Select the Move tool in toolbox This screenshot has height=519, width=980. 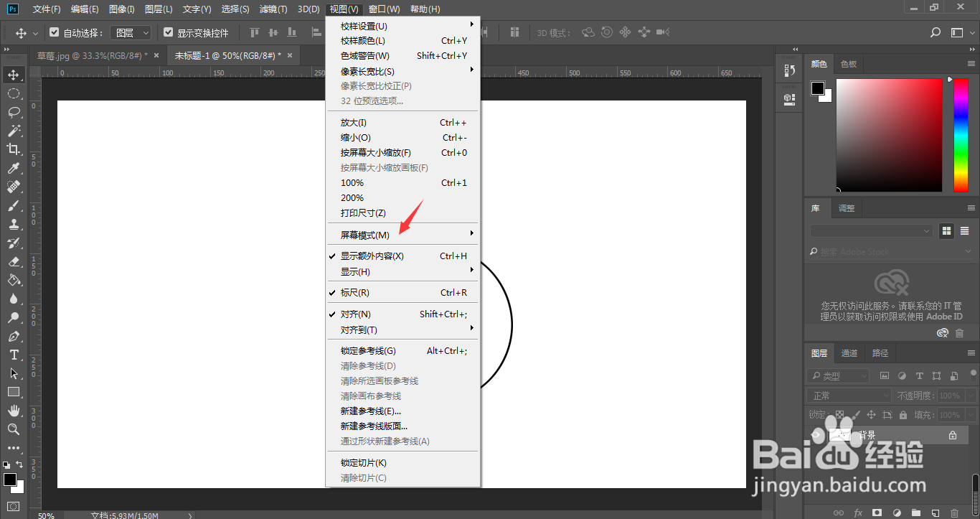click(14, 75)
